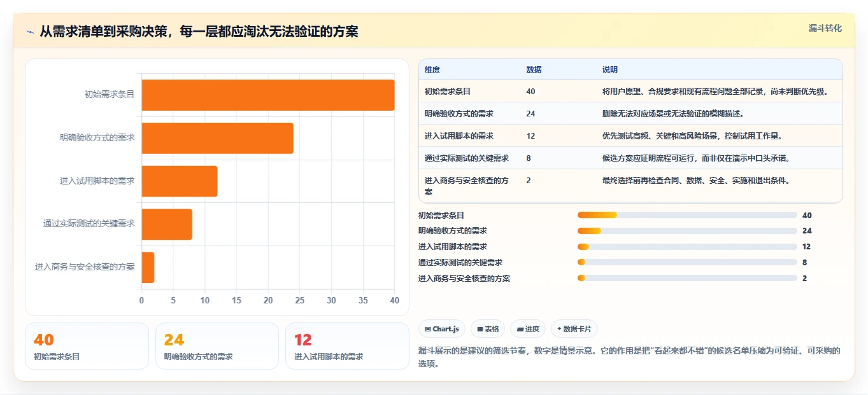Image resolution: width=868 pixels, height=395 pixels.
Task: Click progress list label 通过实际测试的关键需求
Action: 460,263
